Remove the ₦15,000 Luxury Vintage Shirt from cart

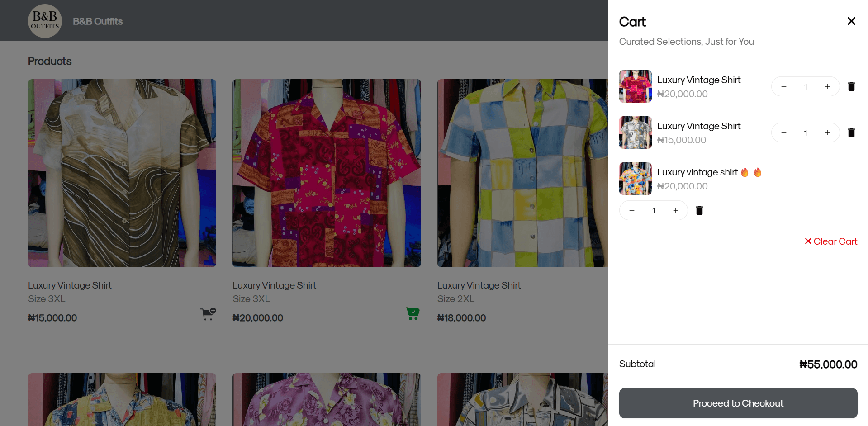pos(851,133)
